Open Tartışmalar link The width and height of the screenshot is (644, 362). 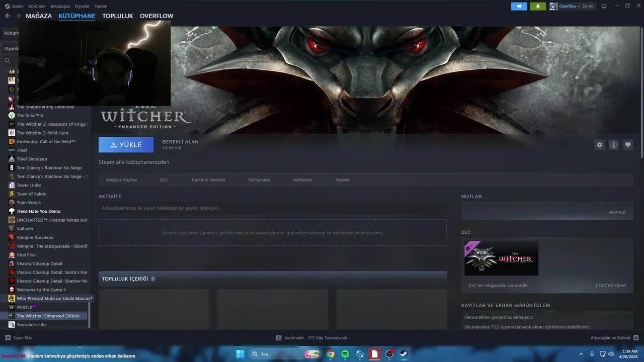tap(259, 180)
